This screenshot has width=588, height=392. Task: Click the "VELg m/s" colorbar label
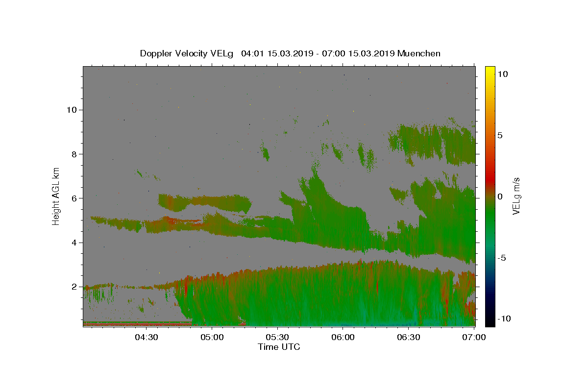[x=516, y=196]
